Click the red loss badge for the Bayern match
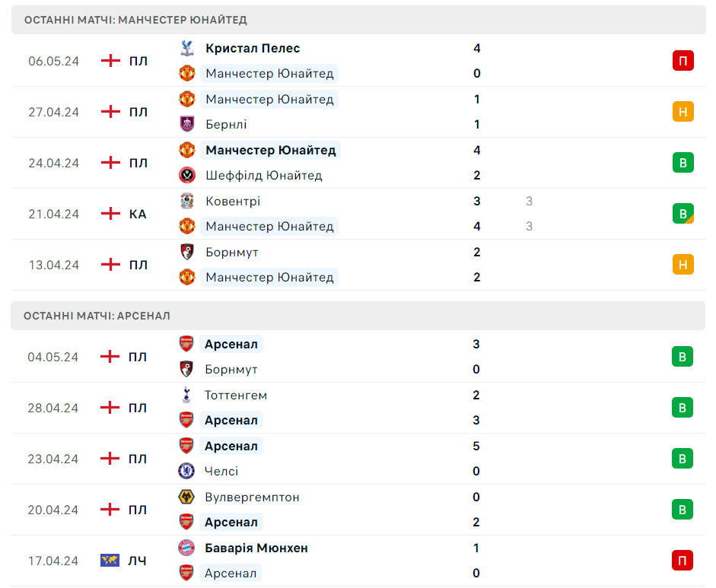This screenshot has width=716, height=588. point(683,561)
